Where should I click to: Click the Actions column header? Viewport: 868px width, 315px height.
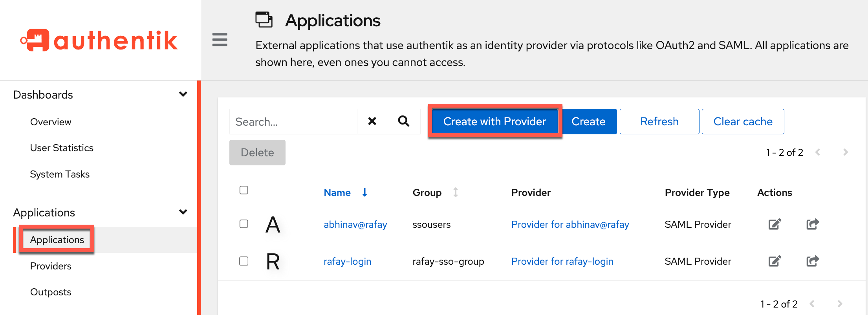[775, 192]
